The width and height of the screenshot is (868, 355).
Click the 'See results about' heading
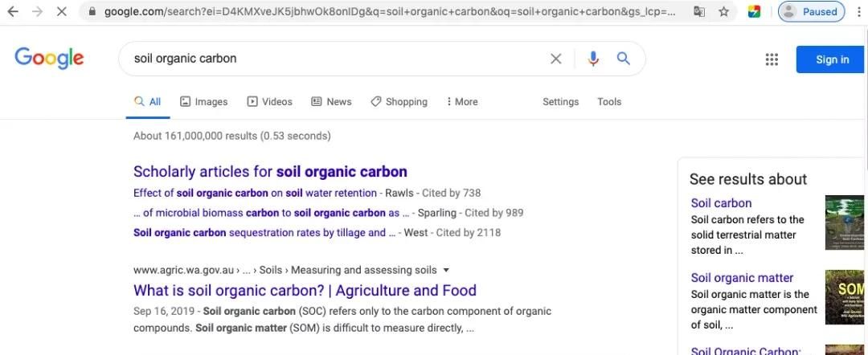748,179
